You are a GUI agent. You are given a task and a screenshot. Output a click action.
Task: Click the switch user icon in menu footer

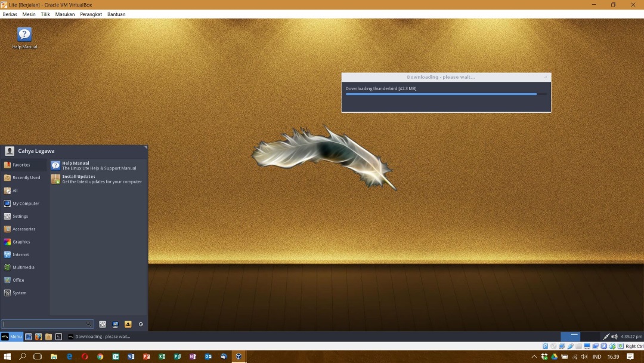(x=128, y=324)
